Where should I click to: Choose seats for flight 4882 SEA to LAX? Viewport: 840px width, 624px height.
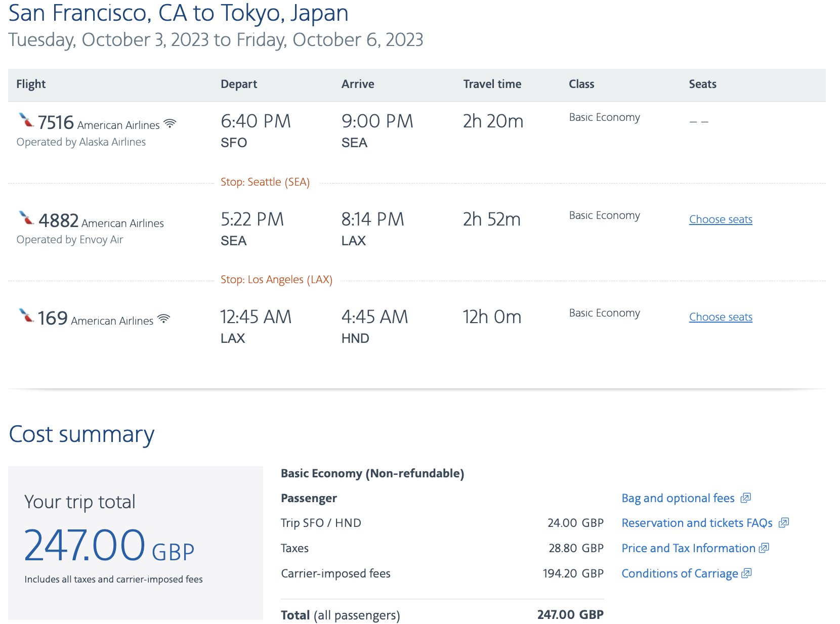point(721,219)
